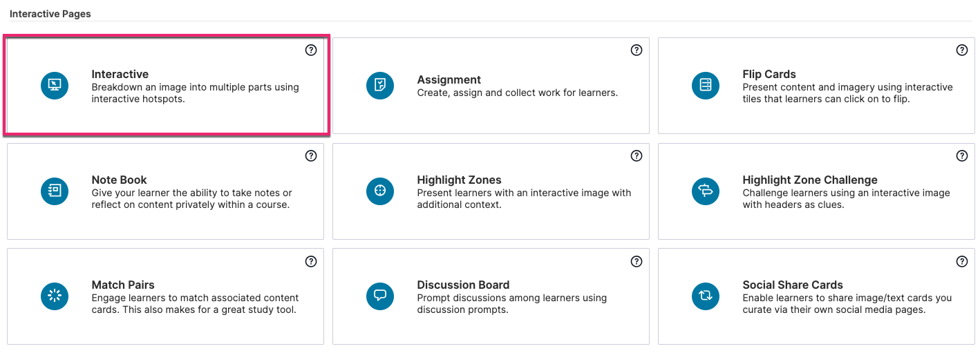The width and height of the screenshot is (980, 362).
Task: Choose the Flip Cards icon
Action: [x=706, y=86]
